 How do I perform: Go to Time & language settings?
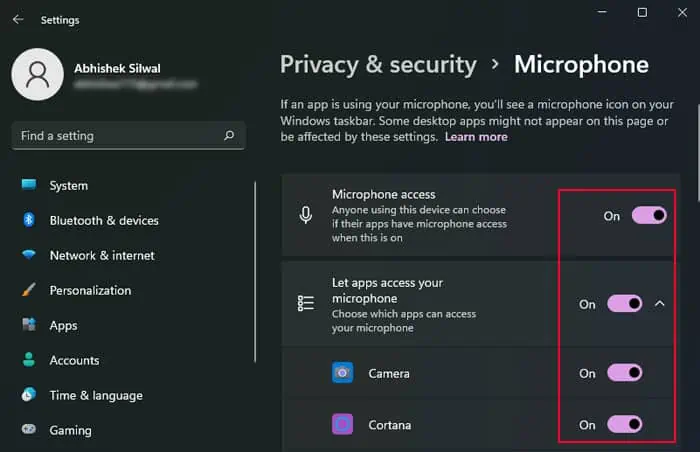[x=96, y=395]
